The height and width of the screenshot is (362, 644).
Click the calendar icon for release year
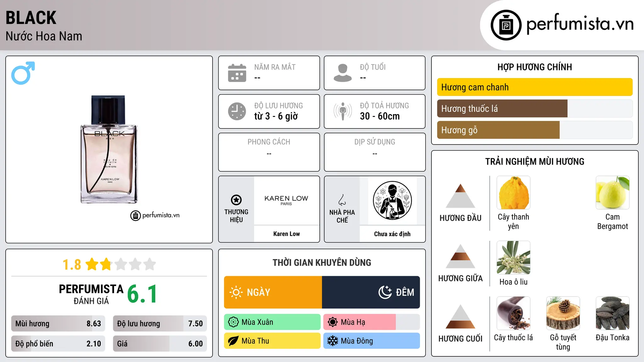pos(237,73)
